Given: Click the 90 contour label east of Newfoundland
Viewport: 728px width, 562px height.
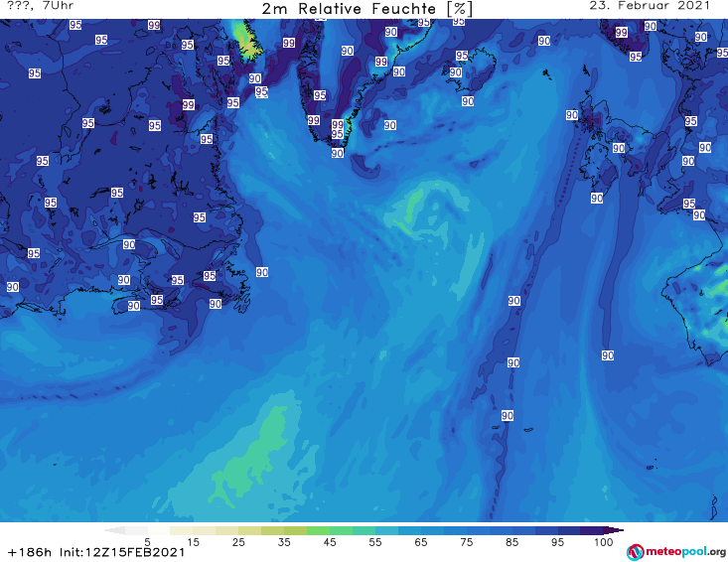Looking at the screenshot, I should [262, 272].
